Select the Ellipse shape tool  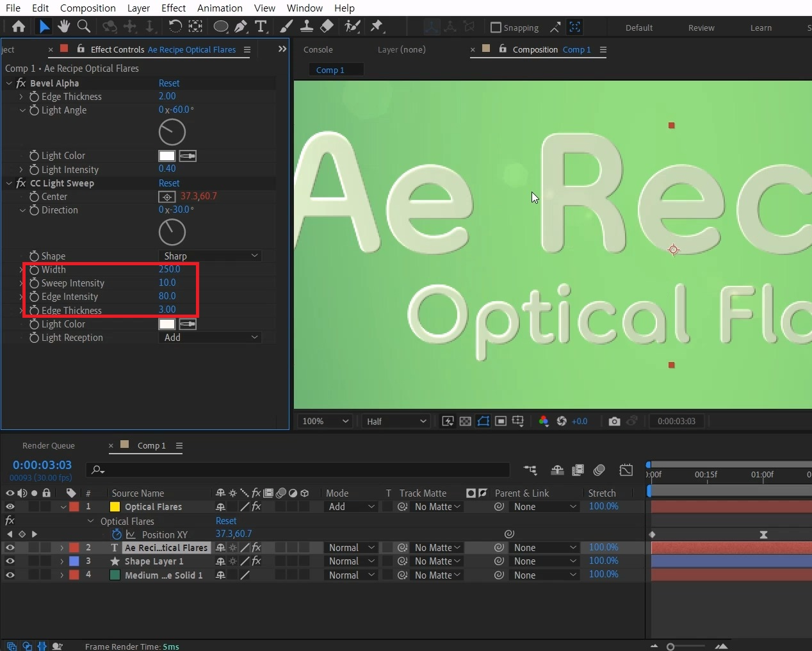(x=221, y=26)
